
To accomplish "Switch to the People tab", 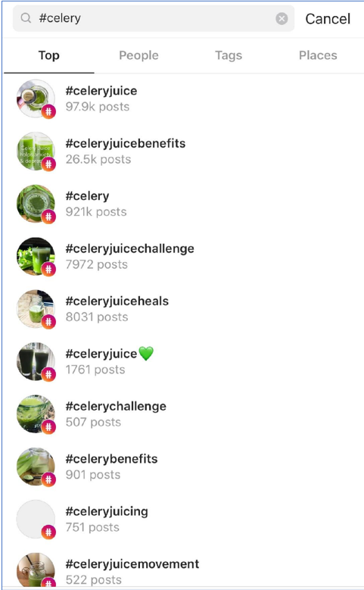I will (x=138, y=55).
